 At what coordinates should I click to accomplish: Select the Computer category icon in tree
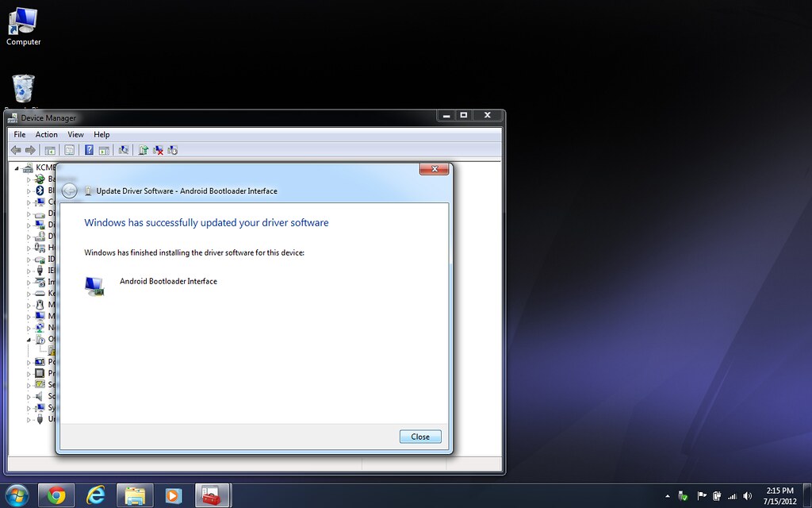click(x=40, y=202)
